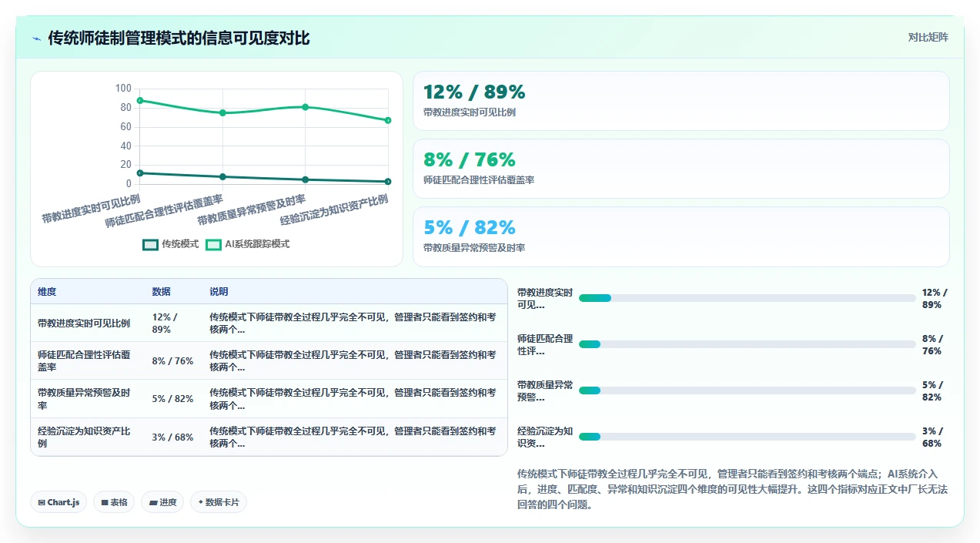Image resolution: width=980 pixels, height=543 pixels.
Task: Click the 进度 tag chip
Action: (x=162, y=502)
